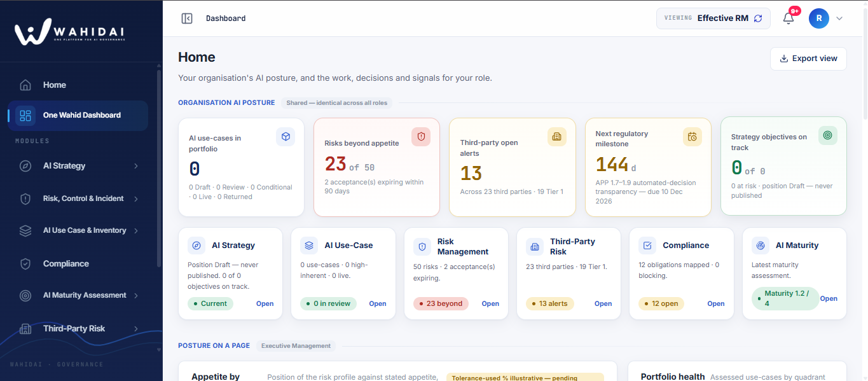Open the notifications bell
This screenshot has height=381, width=868.
click(x=789, y=18)
